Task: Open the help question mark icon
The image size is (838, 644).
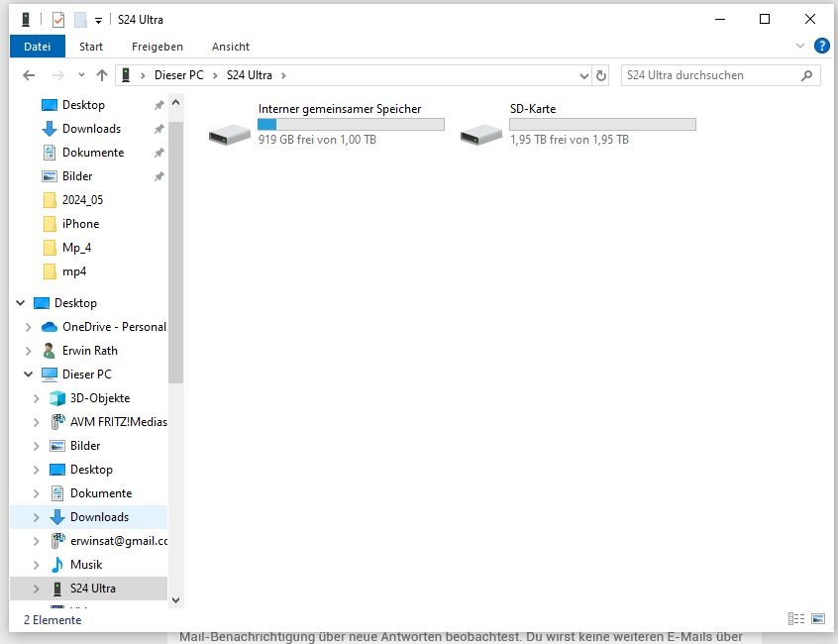Action: 821,46
